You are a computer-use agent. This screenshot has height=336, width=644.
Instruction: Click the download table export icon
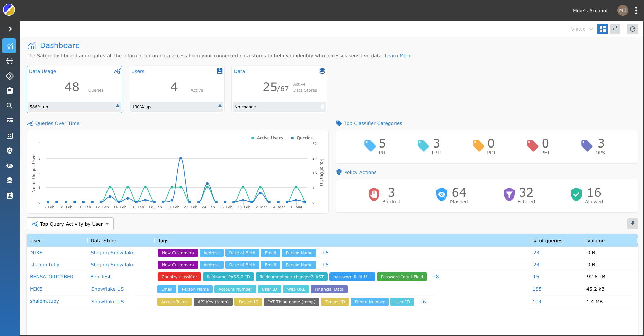point(632,224)
